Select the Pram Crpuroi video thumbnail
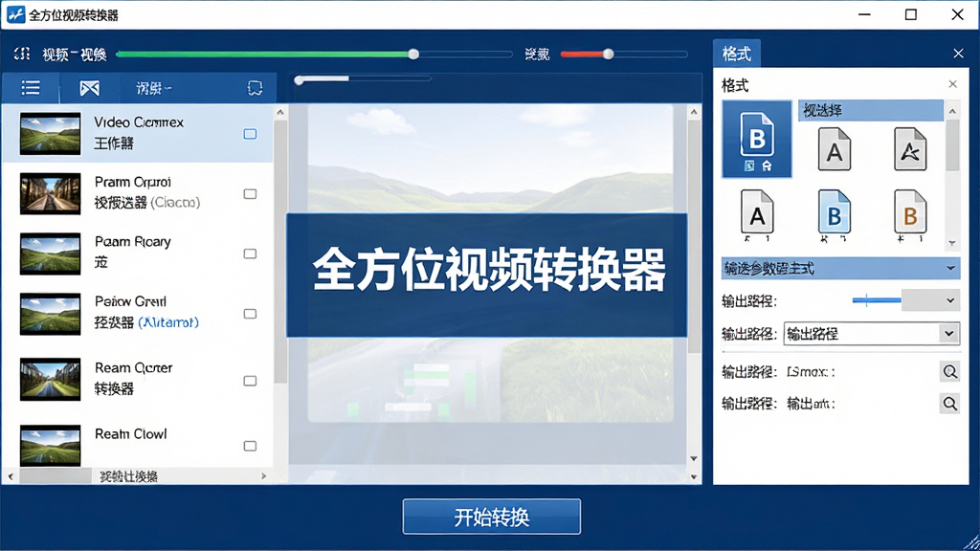The image size is (980, 551). [50, 193]
